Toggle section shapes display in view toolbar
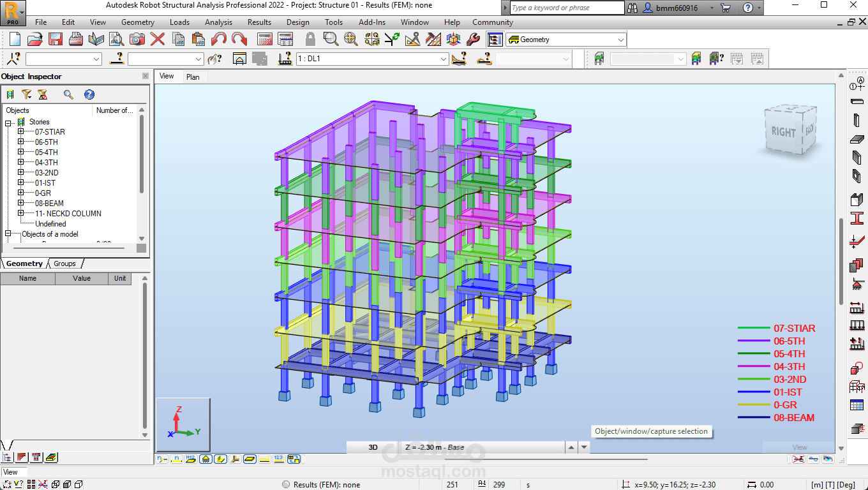The height and width of the screenshot is (490, 868). (221, 459)
